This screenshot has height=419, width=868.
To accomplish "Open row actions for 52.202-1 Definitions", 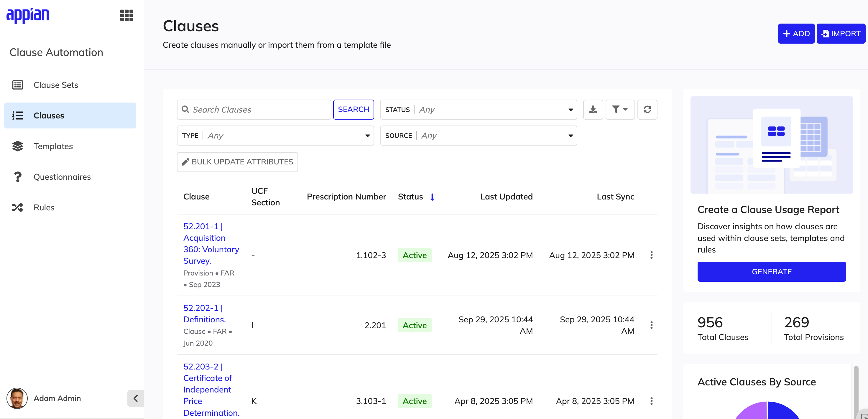I will coord(651,325).
